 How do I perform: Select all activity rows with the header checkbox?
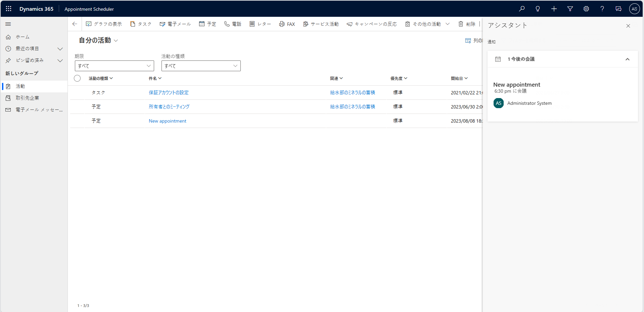77,78
